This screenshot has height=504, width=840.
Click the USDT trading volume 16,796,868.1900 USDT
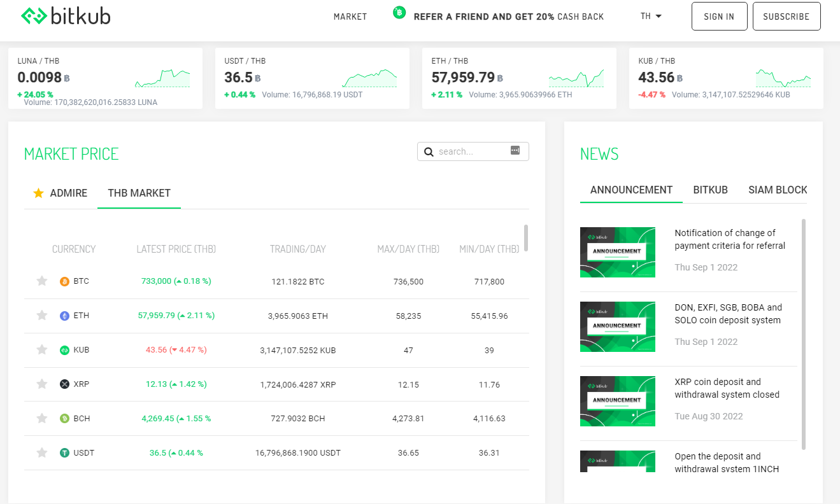tap(298, 453)
